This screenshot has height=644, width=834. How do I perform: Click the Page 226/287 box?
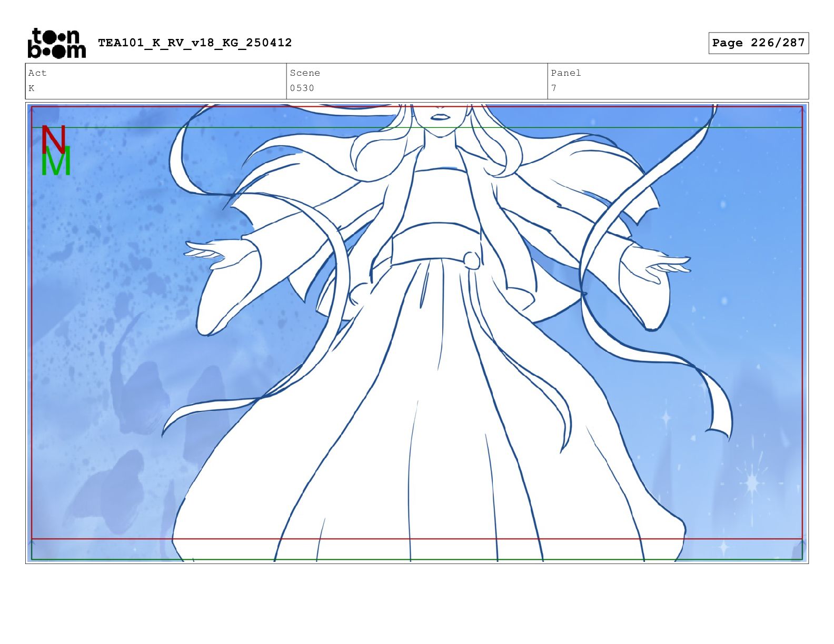758,43
